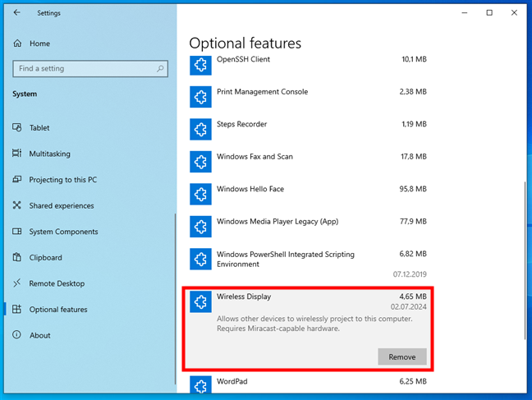Image resolution: width=532 pixels, height=400 pixels.
Task: Maximize the Settings window
Action: pos(489,13)
